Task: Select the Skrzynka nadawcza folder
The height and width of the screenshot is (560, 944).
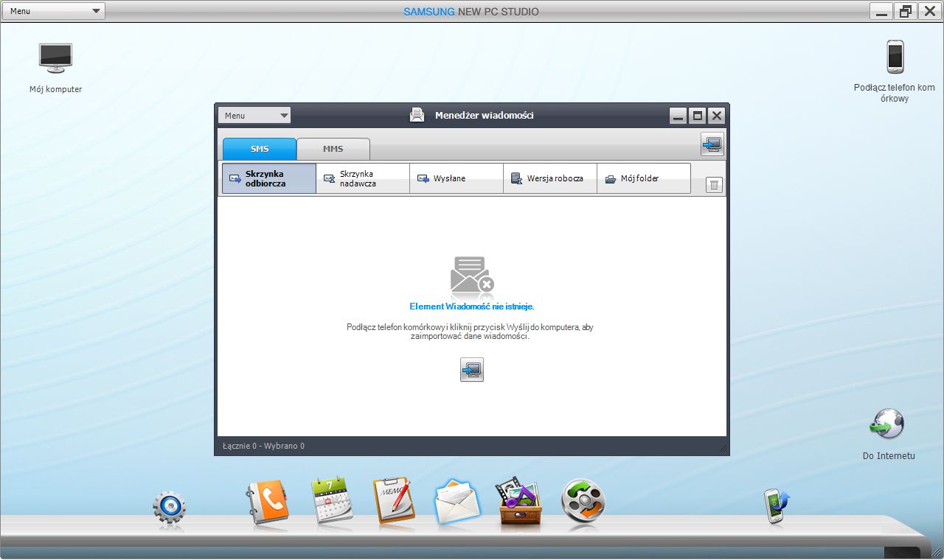Action: [363, 178]
